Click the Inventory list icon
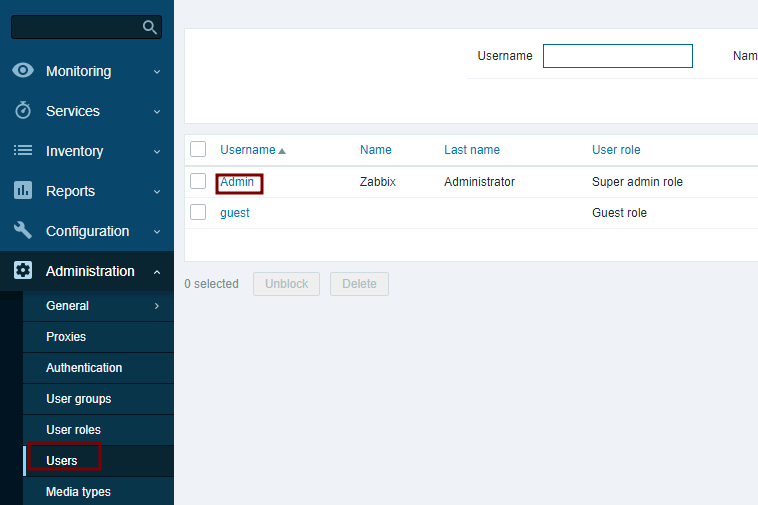Screen dimensions: 758x505 pos(22,151)
